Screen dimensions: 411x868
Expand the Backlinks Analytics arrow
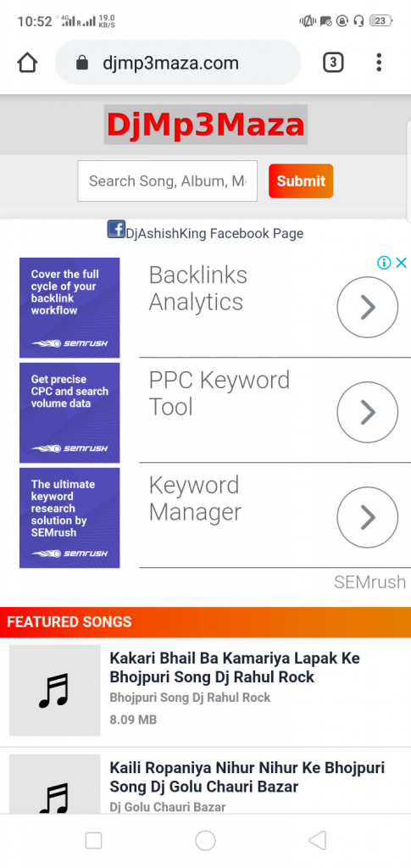coord(367,307)
